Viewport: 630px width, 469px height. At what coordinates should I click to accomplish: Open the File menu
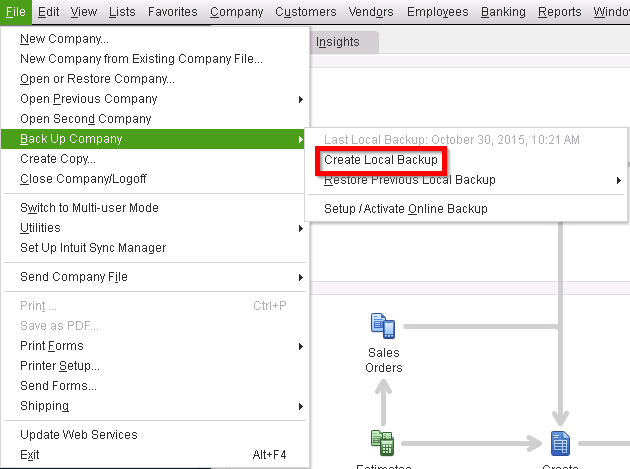(x=16, y=12)
